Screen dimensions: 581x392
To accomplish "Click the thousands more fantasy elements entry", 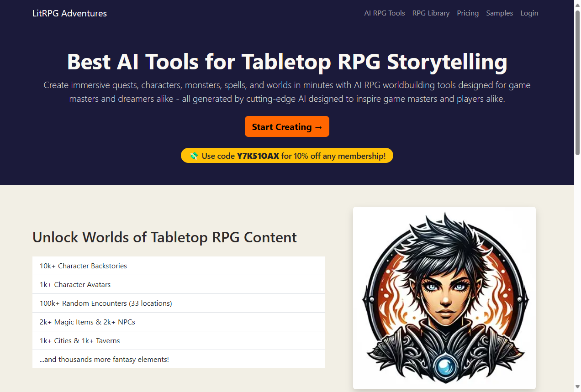I will coord(178,359).
